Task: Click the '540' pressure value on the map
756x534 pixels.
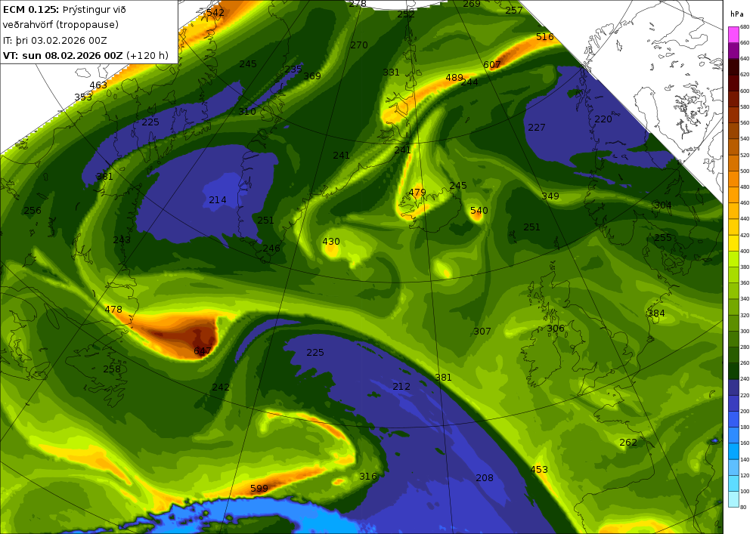Action: pos(479,211)
